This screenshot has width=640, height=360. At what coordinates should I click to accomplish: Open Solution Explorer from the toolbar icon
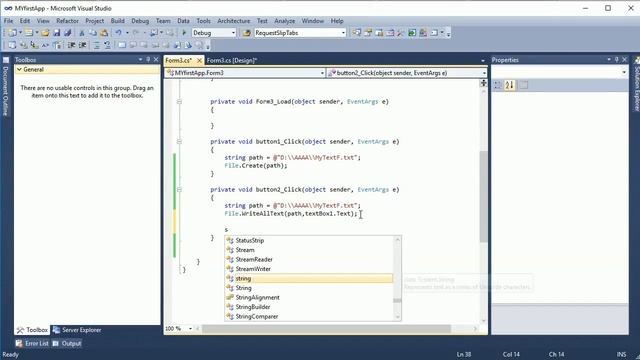[357, 33]
